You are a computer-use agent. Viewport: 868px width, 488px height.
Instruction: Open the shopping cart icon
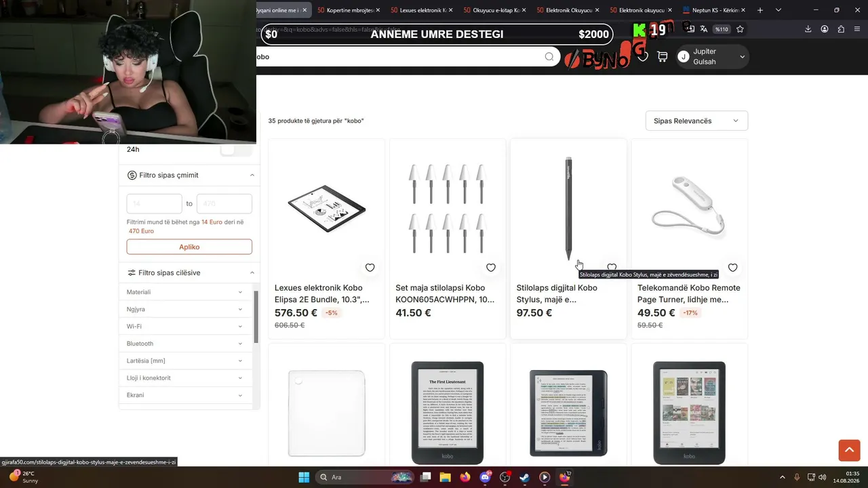(x=662, y=57)
